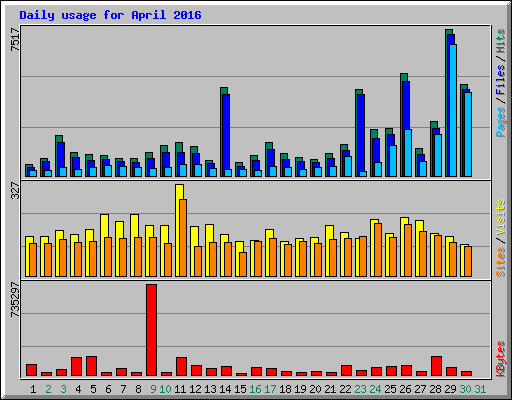The width and height of the screenshot is (512, 400).
Task: Select day label 14
Action: 225,389
